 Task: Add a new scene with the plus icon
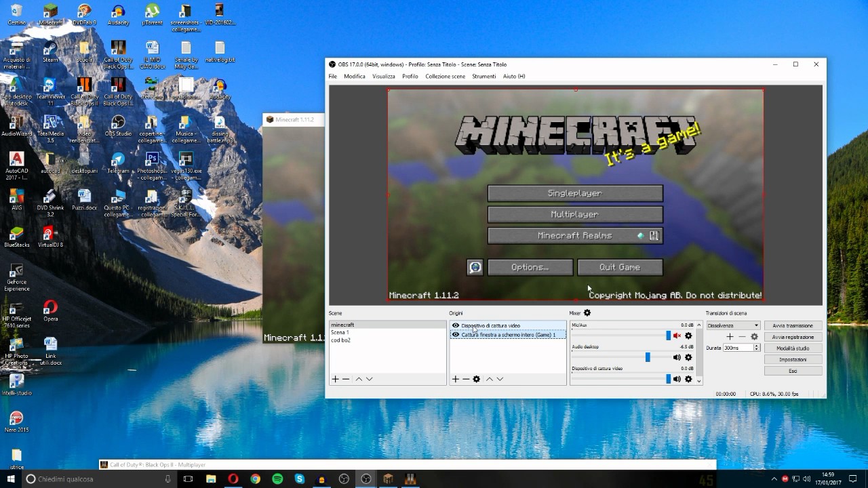pyautogui.click(x=335, y=379)
